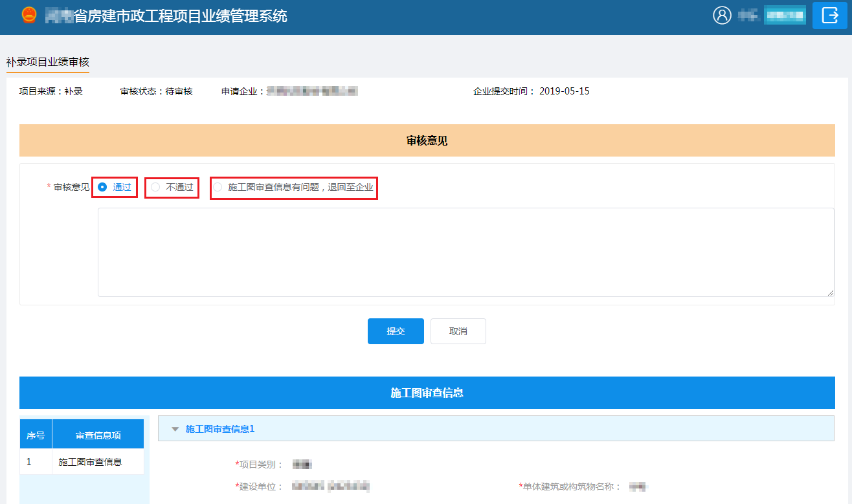Select 施工图审查信息有问题，退回至企业 radio option
This screenshot has height=504, width=852.
(x=218, y=187)
